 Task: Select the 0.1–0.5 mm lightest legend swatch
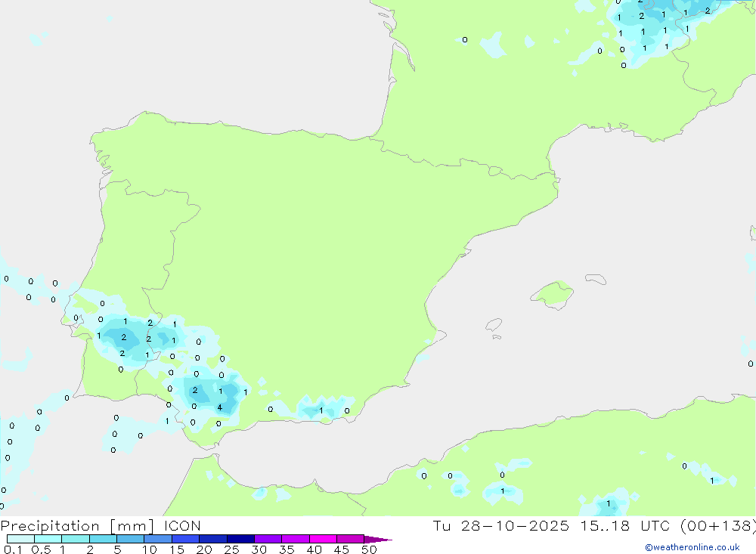(x=20, y=539)
